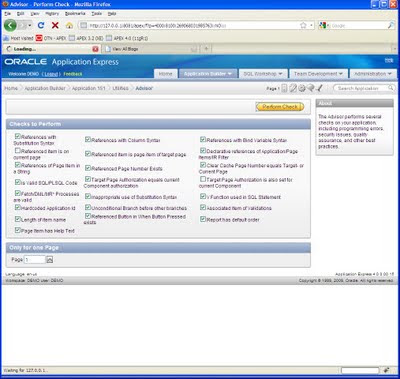Open the History menu

click(52, 14)
